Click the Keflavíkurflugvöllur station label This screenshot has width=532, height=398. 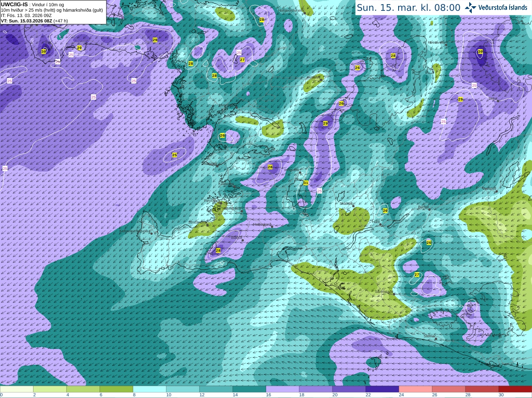pyautogui.click(x=135, y=231)
